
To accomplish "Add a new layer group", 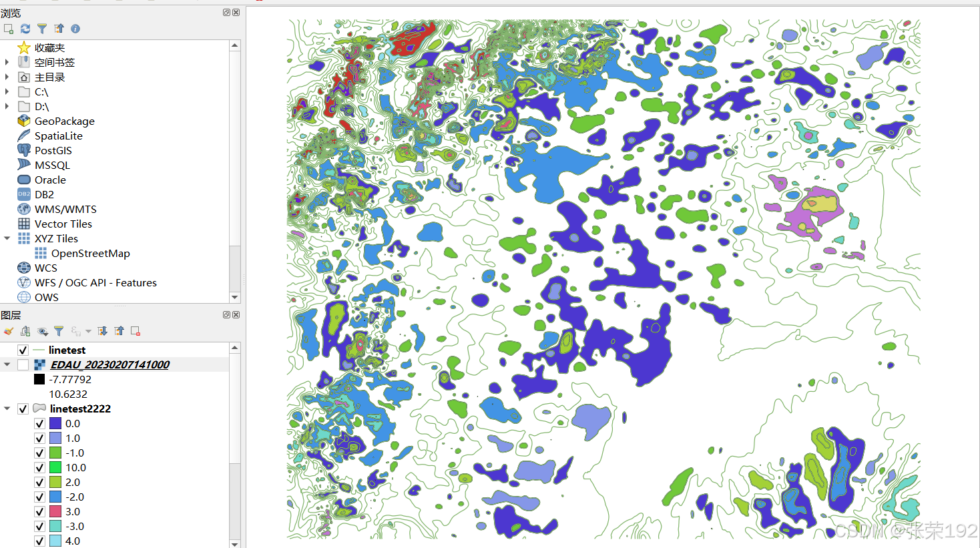I will pyautogui.click(x=25, y=330).
